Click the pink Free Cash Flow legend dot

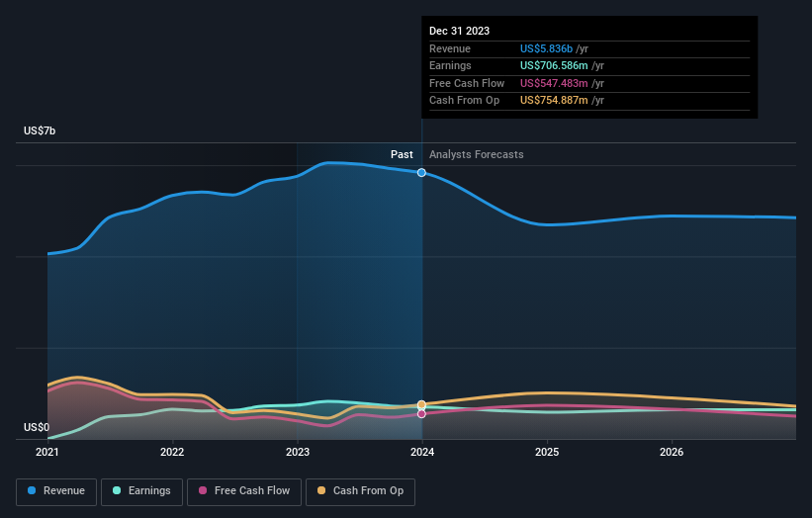click(x=203, y=490)
